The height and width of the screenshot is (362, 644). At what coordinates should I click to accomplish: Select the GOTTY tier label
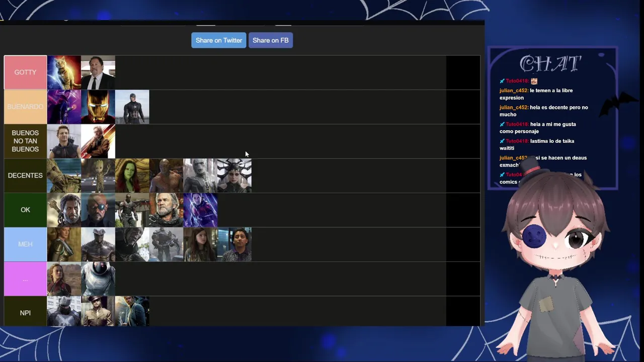25,72
